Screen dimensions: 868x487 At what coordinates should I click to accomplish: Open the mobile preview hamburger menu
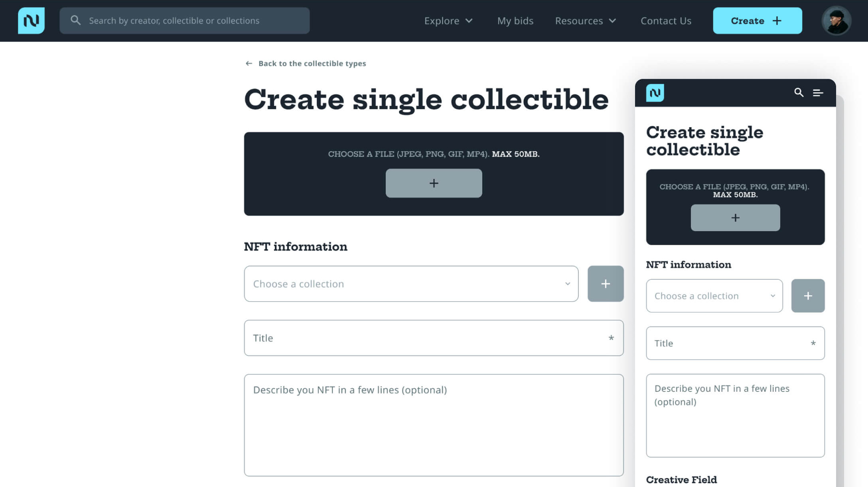click(x=818, y=93)
